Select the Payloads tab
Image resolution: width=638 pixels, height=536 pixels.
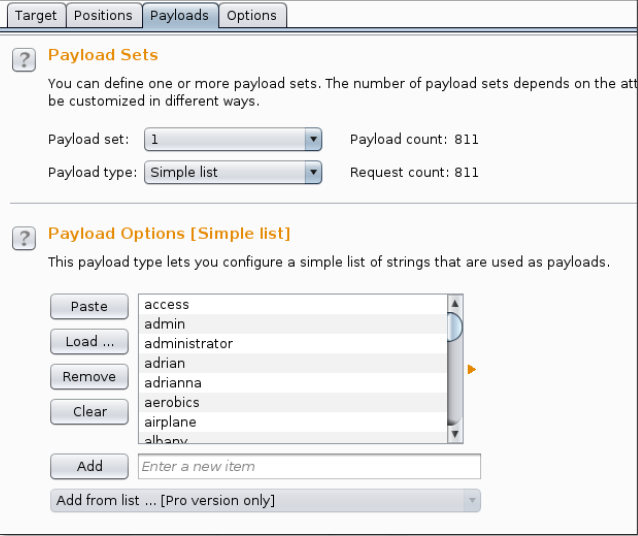click(x=179, y=15)
